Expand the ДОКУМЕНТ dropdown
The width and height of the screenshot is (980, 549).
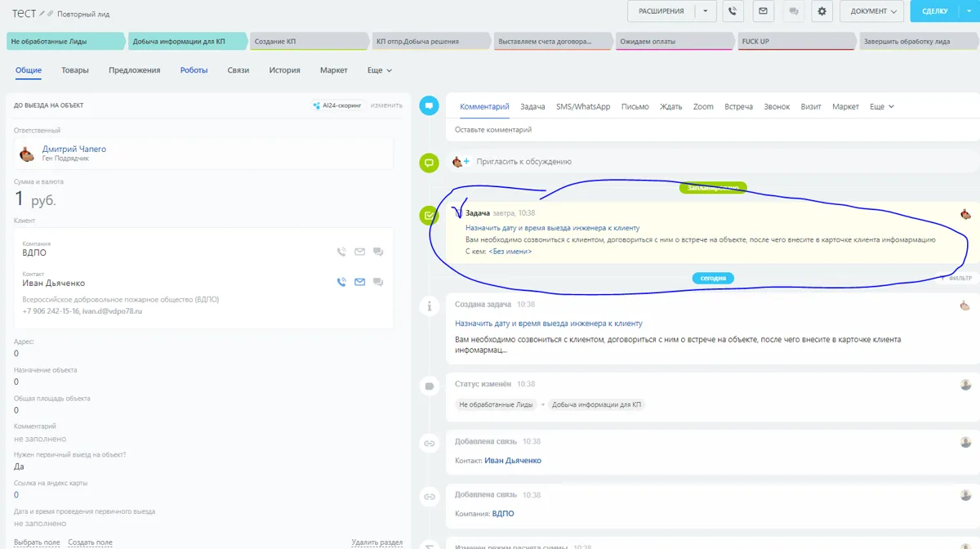click(x=872, y=11)
